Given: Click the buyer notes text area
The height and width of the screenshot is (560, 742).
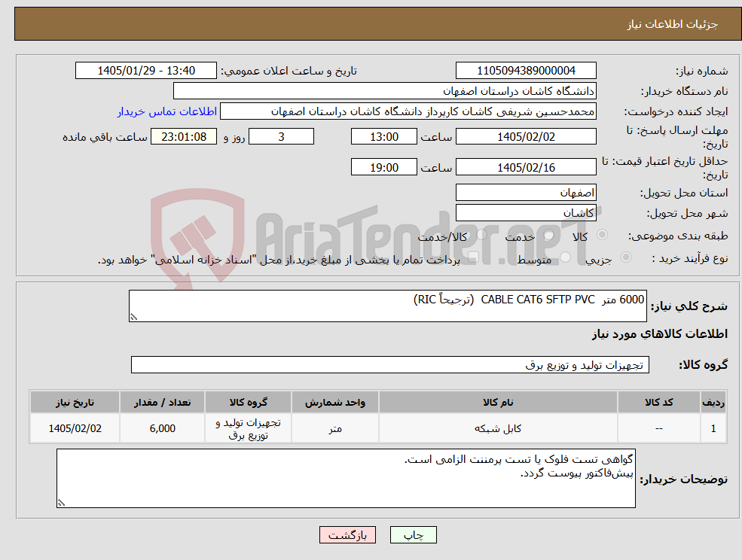Looking at the screenshot, I should point(346,478).
